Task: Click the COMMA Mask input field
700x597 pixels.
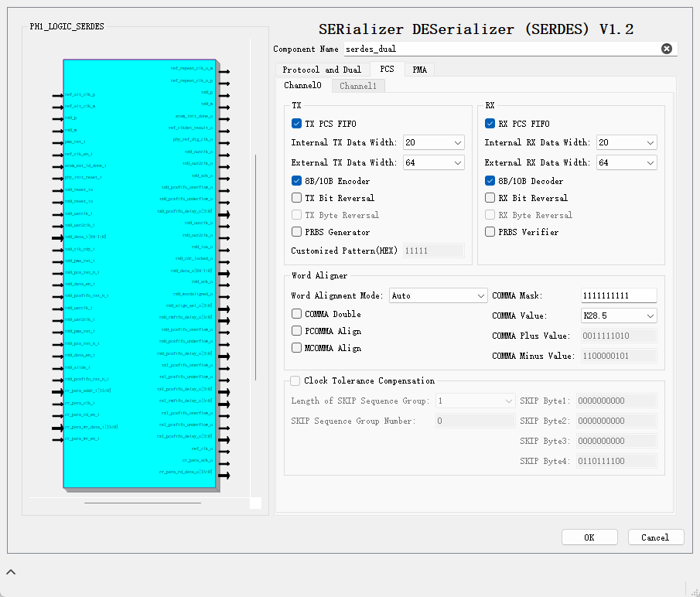Action: coord(619,295)
